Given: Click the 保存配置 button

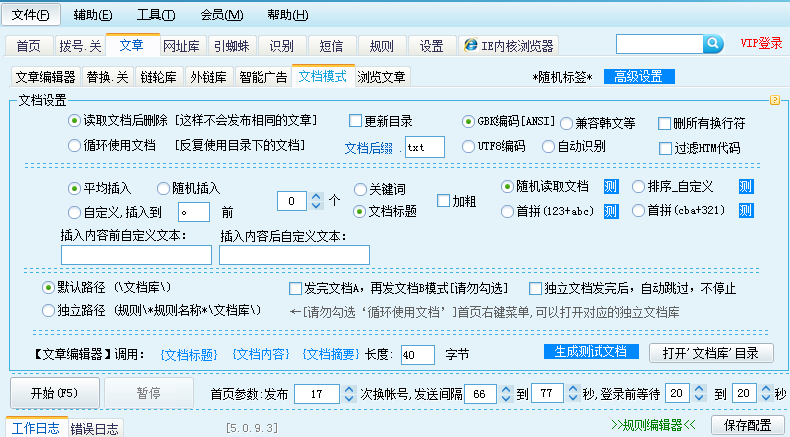Looking at the screenshot, I should (748, 425).
